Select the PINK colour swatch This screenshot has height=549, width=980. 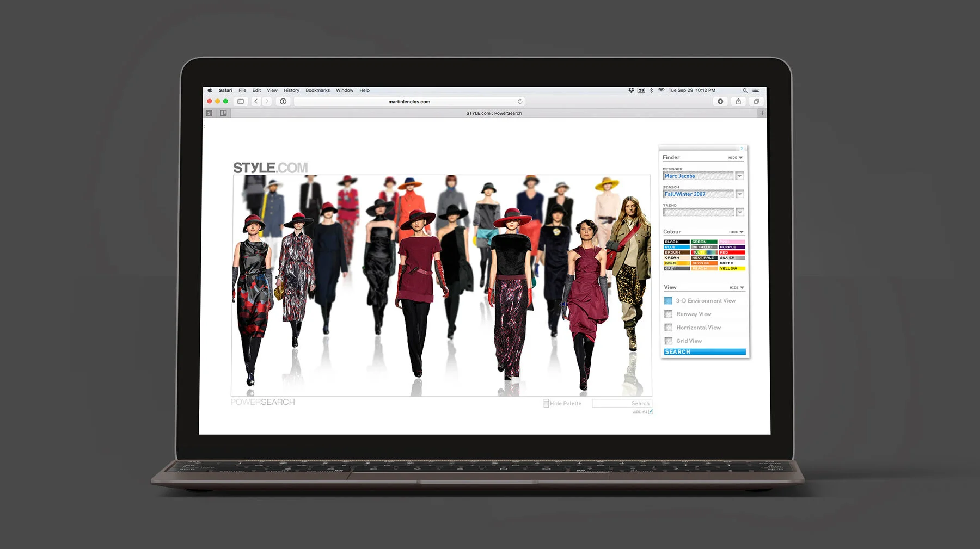[732, 242]
